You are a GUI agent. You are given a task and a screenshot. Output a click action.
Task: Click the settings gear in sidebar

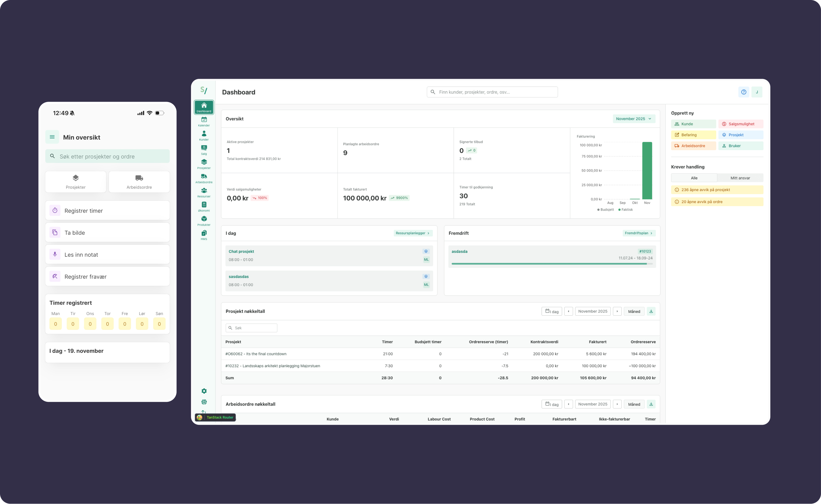point(204,391)
